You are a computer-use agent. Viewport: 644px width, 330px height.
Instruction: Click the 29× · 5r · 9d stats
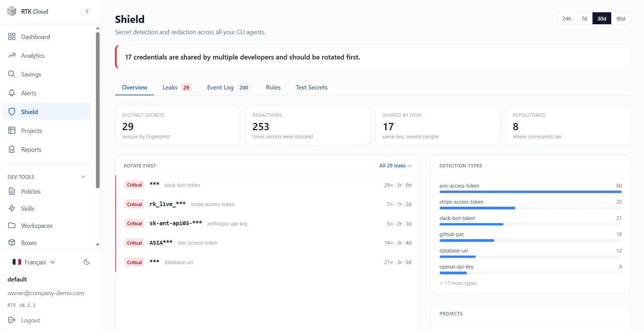[398, 185]
